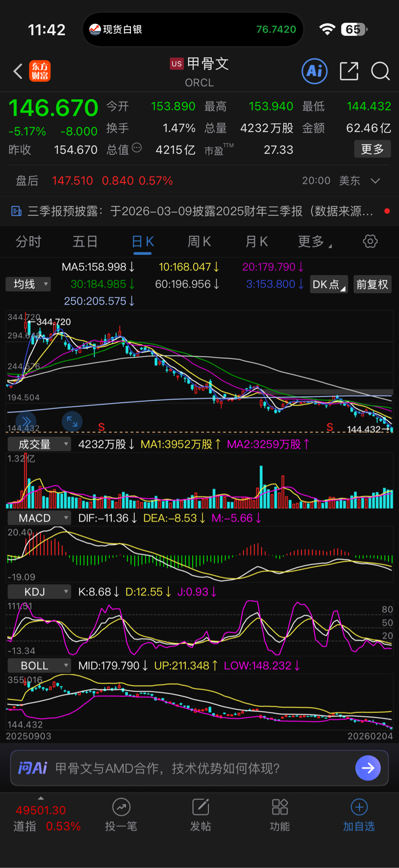
Task: Tap the battery level indicator
Action: 354,29
